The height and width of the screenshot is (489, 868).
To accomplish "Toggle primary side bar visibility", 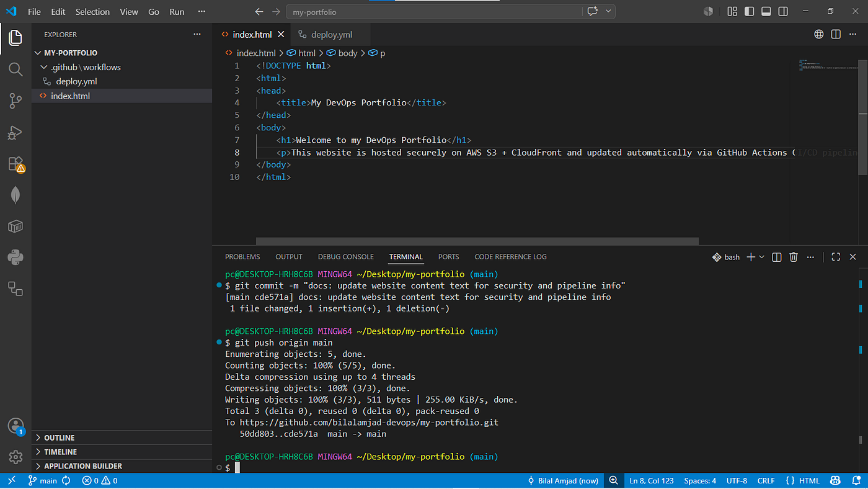I will [x=749, y=11].
